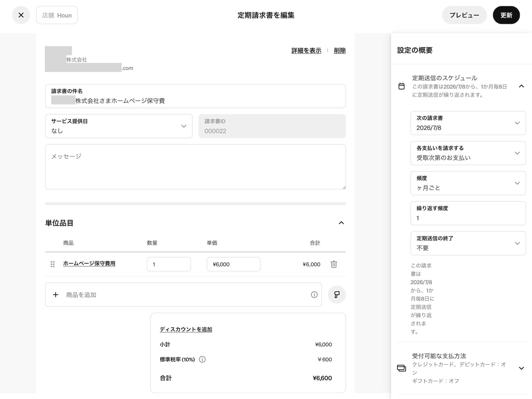Image resolution: width=532 pixels, height=399 pixels.
Task: Add a discount via ディスカウントを追加
Action: (186, 329)
